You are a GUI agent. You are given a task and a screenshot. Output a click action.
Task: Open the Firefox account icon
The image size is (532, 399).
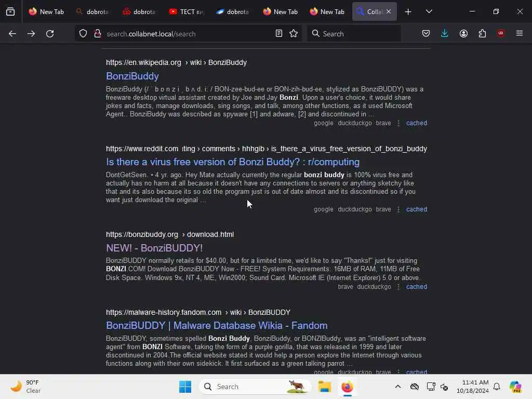[x=463, y=34]
